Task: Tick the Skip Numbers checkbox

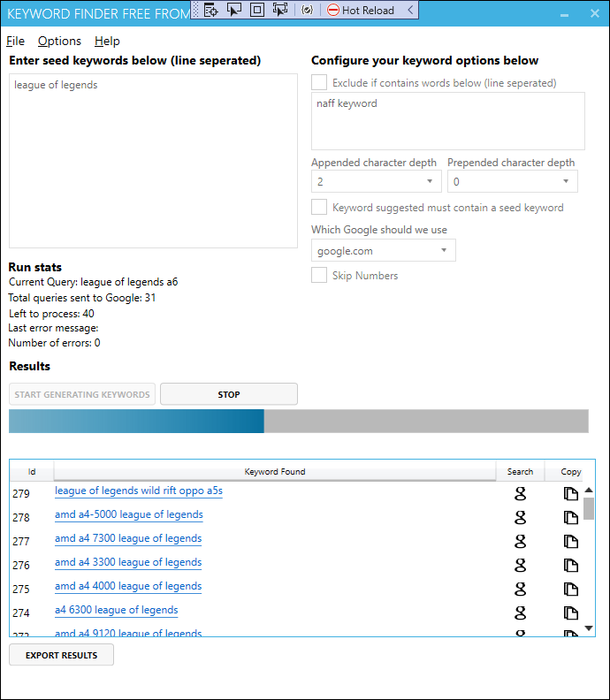Action: coord(319,275)
